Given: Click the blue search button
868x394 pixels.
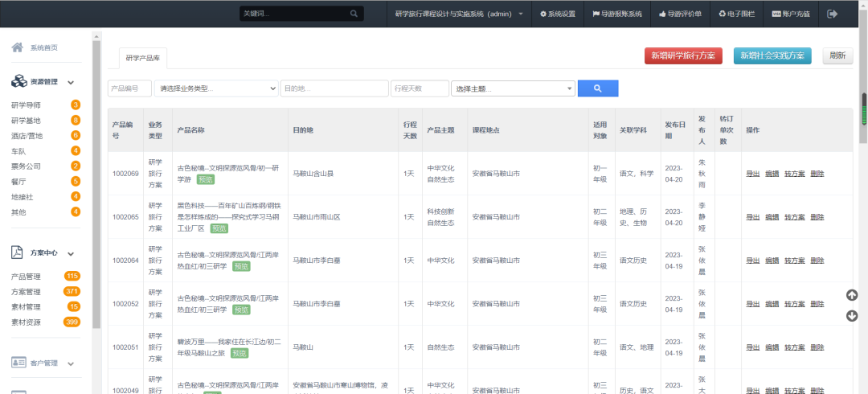Looking at the screenshot, I should (598, 88).
